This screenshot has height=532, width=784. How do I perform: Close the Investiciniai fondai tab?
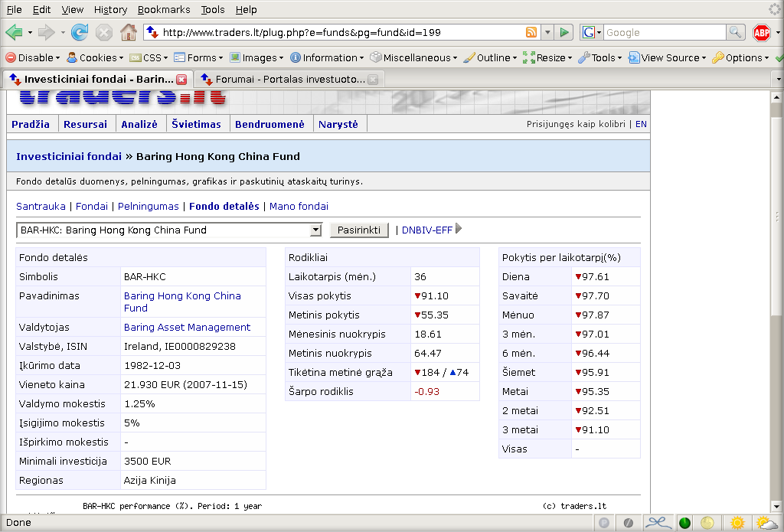(x=181, y=80)
